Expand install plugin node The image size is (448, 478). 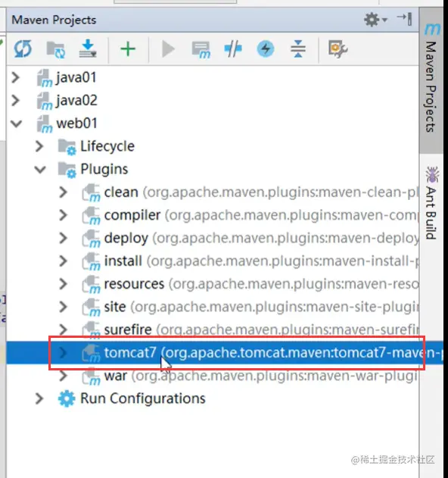63,261
